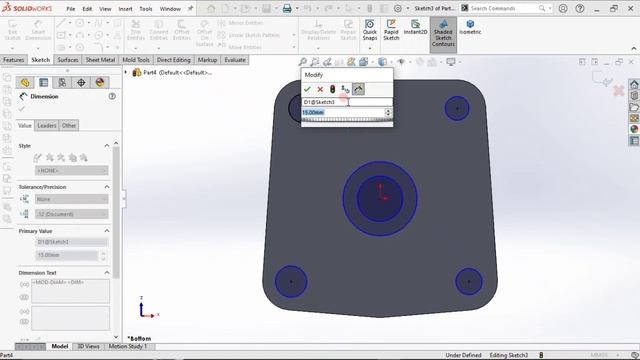
Task: Select Value tab in Dimension panel
Action: tap(24, 125)
